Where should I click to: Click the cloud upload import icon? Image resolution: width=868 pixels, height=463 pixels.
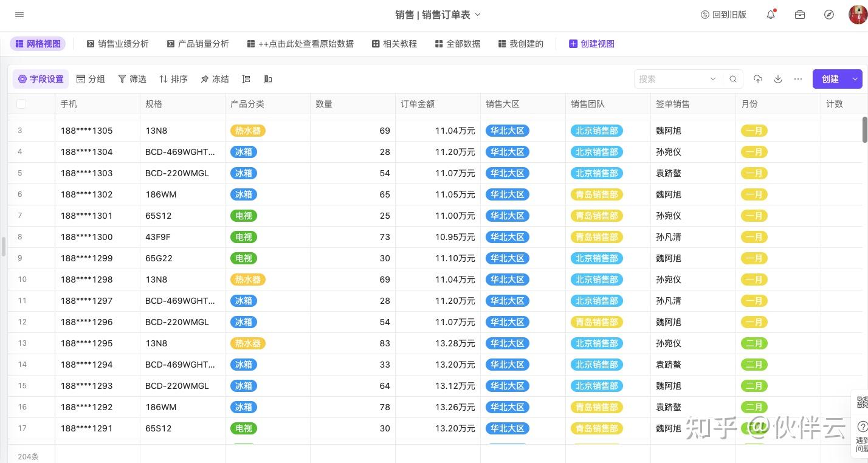[758, 79]
